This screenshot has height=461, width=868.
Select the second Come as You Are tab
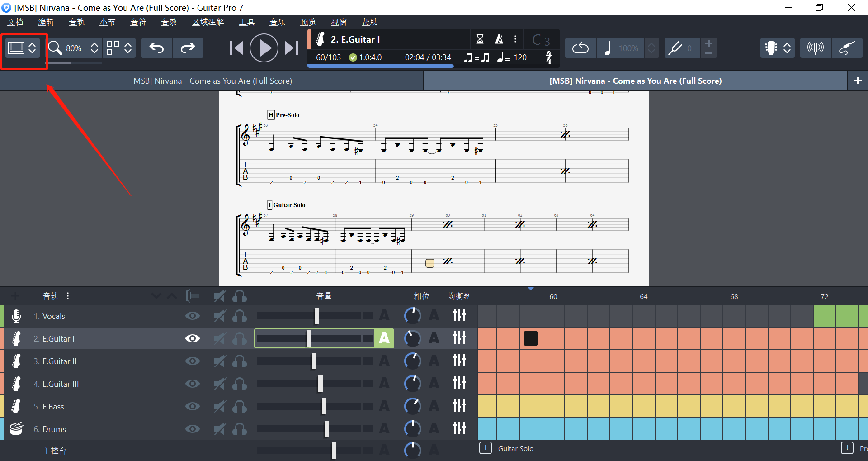635,81
